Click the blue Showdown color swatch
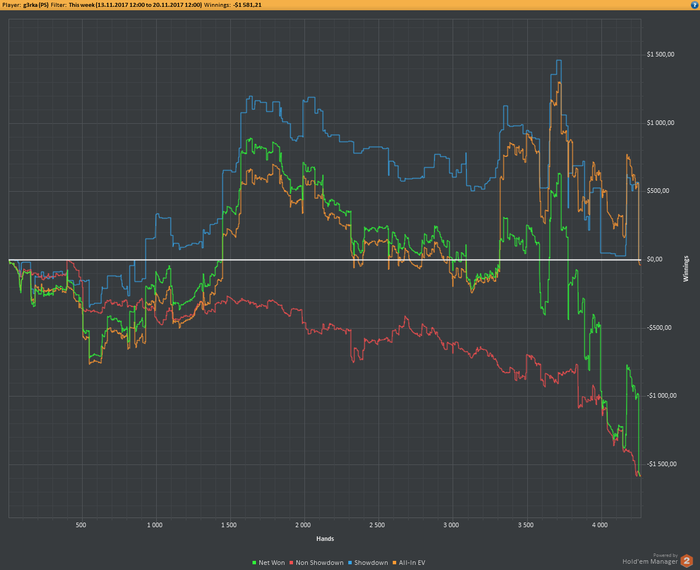This screenshot has width=700, height=570. click(x=350, y=563)
